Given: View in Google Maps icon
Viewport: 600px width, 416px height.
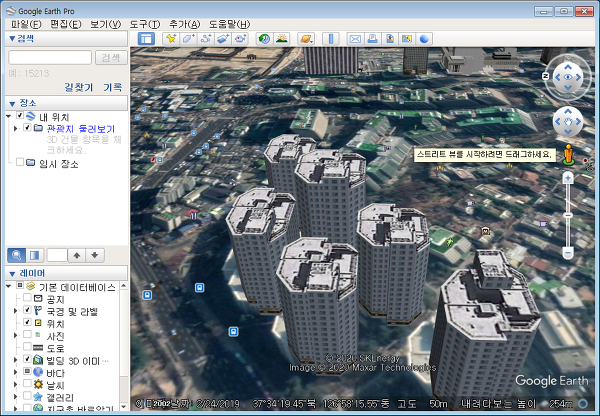Looking at the screenshot, I should [x=407, y=39].
